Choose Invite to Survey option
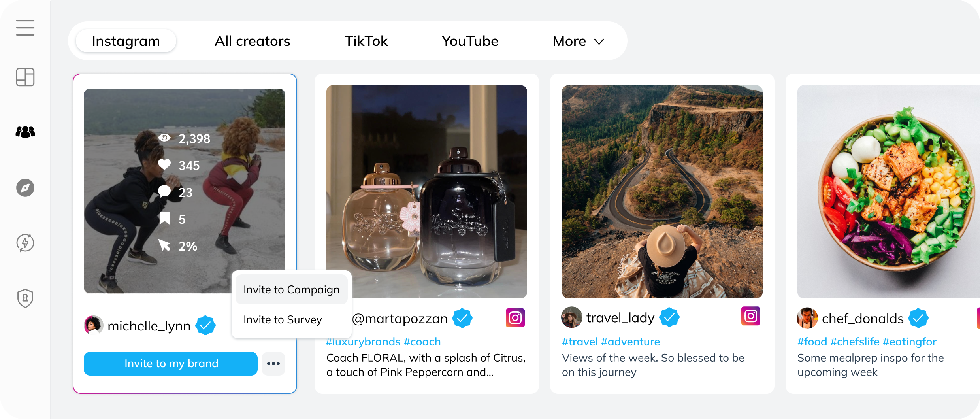Viewport: 980px width, 419px height. (x=283, y=320)
